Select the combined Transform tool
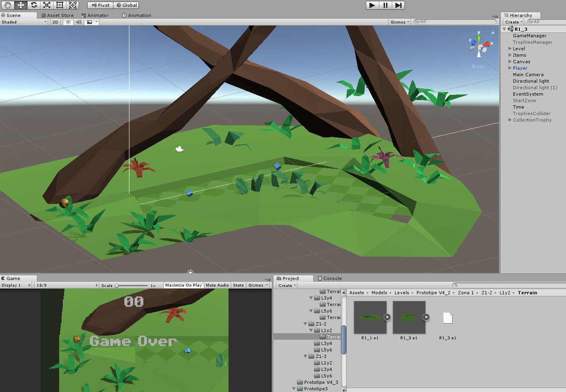566x392 pixels. pos(72,5)
